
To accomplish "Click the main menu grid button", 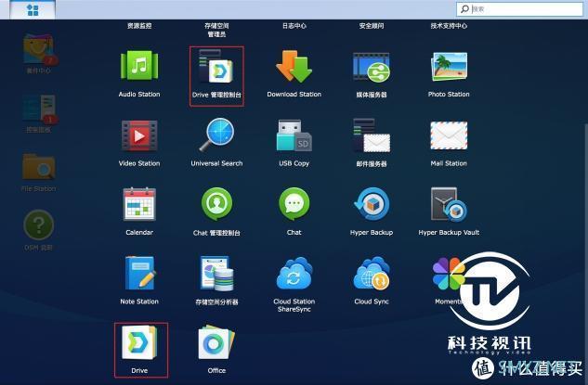I will click(33, 9).
